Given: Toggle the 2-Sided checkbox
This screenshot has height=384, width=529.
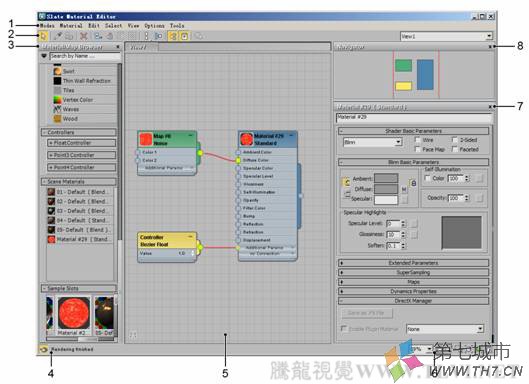Looking at the screenshot, I should (454, 140).
